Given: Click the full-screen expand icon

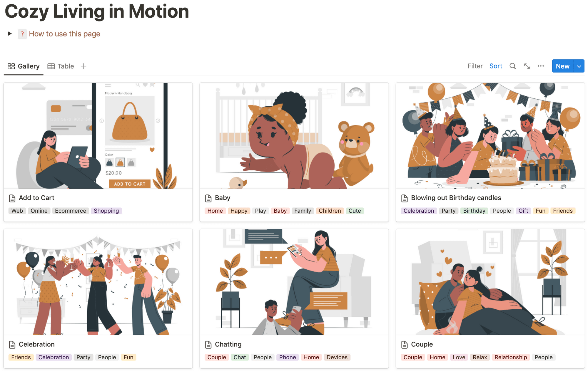Looking at the screenshot, I should click(x=527, y=66).
